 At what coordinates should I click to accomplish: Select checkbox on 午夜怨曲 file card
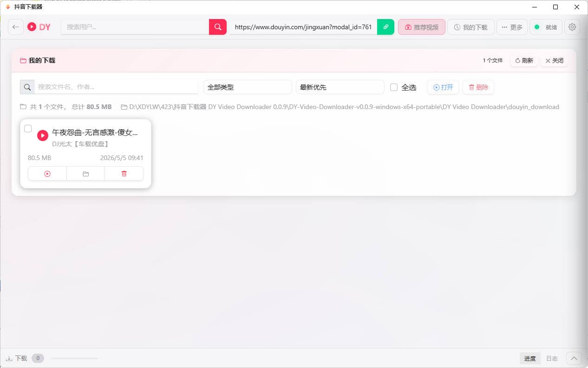pyautogui.click(x=28, y=129)
